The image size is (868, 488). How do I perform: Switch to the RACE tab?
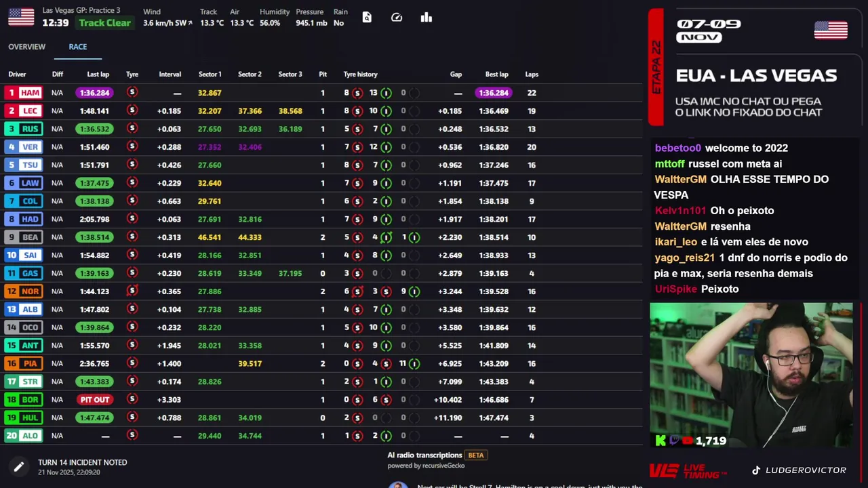pos(78,47)
